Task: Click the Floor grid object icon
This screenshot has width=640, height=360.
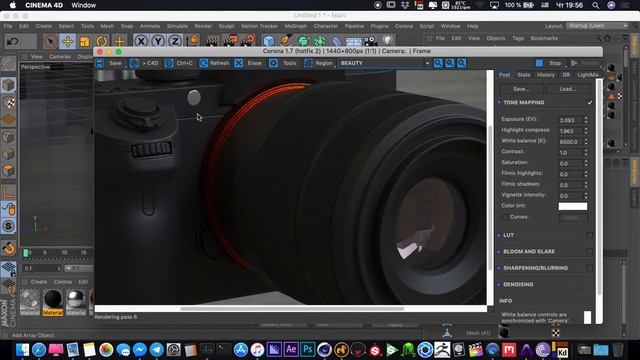Action: 353,42
